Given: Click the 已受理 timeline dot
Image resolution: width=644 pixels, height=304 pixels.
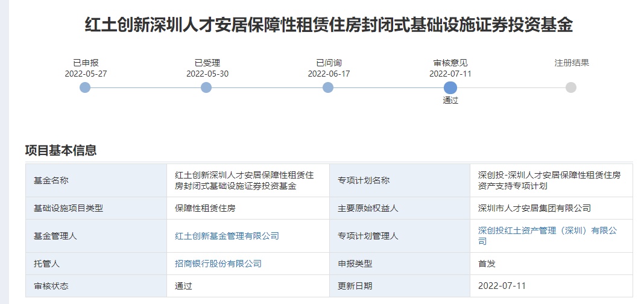Looking at the screenshot, I should pos(206,87).
